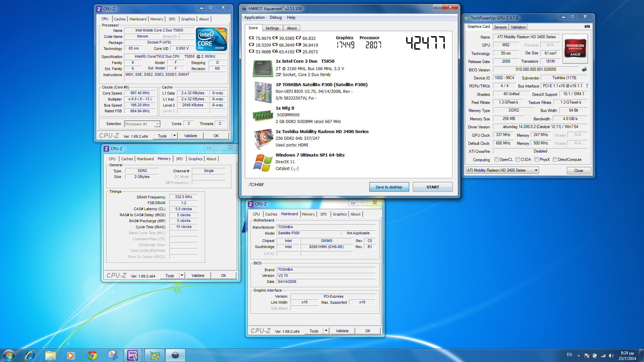
Task: Open the Help menu in Aquamark
Action: click(x=291, y=17)
